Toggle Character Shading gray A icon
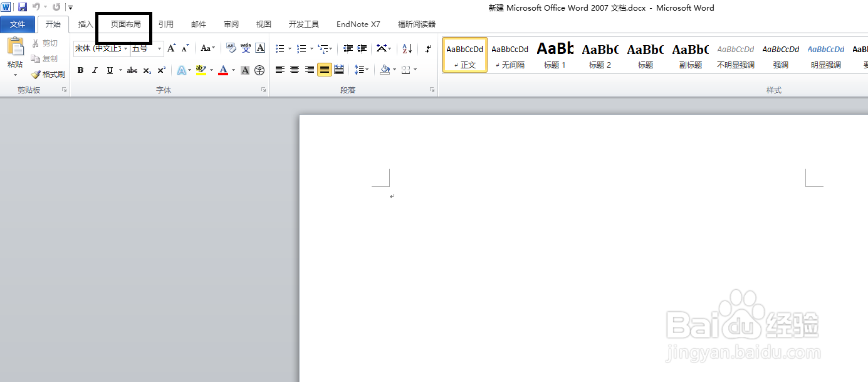This screenshot has width=868, height=382. tap(245, 70)
